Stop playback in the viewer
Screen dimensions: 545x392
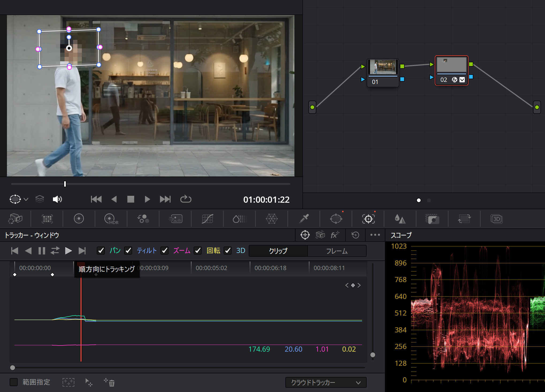coord(131,199)
